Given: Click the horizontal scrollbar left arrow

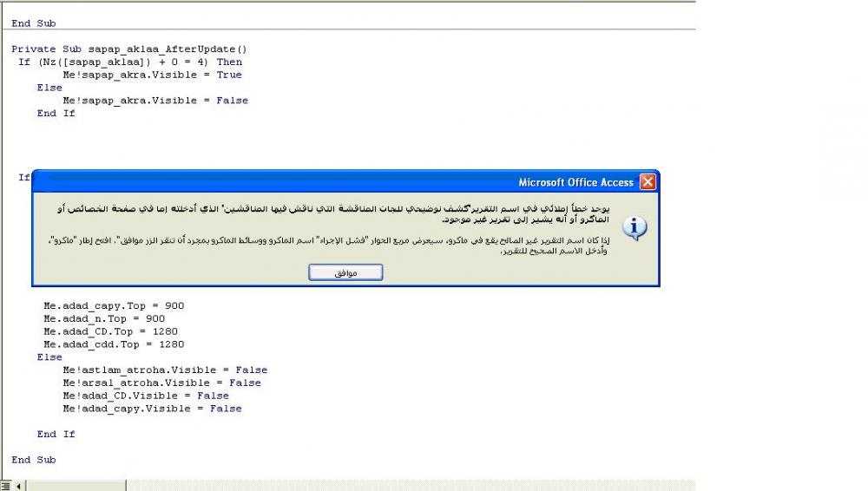Looking at the screenshot, I should pyautogui.click(x=18, y=486).
